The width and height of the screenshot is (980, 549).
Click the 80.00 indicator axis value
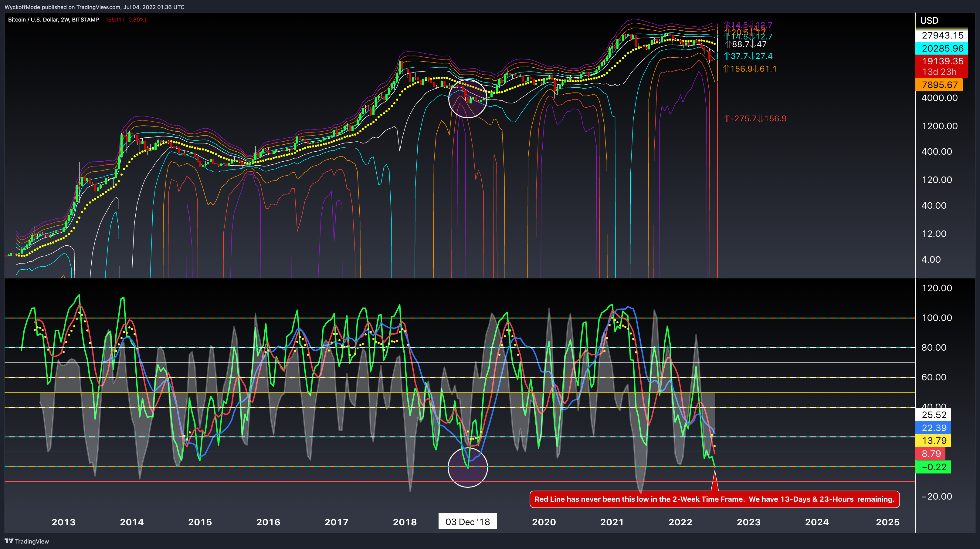click(x=934, y=347)
